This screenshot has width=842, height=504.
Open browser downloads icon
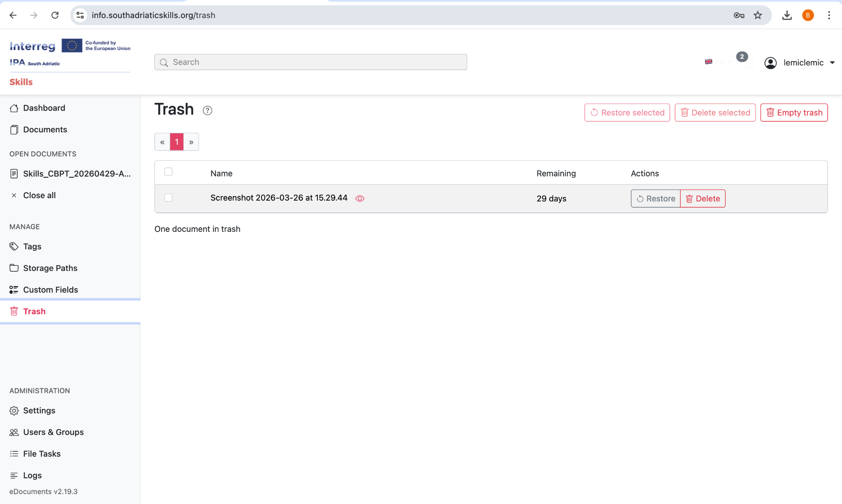coord(787,15)
